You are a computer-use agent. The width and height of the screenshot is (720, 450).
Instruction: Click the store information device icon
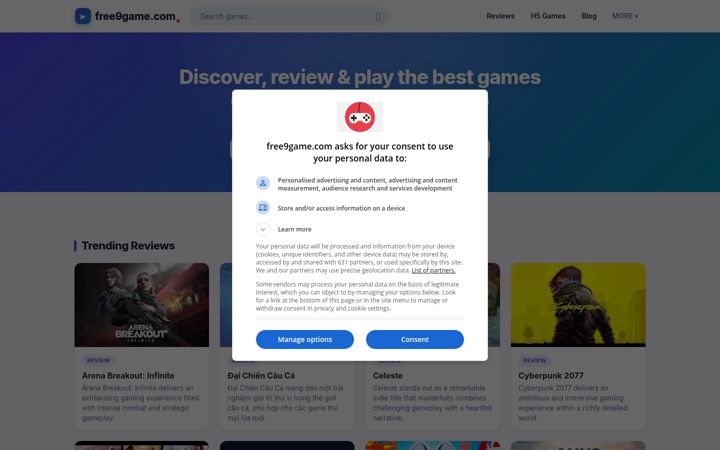[x=263, y=208]
